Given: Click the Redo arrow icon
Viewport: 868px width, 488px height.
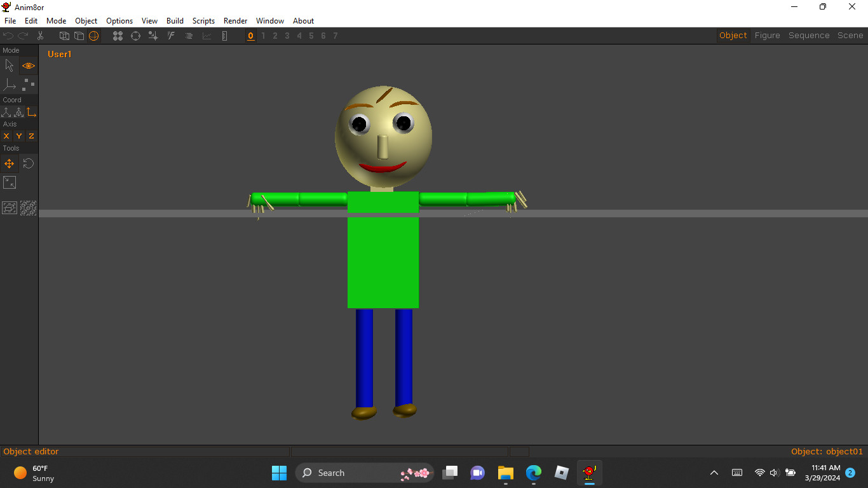Looking at the screenshot, I should (x=24, y=36).
